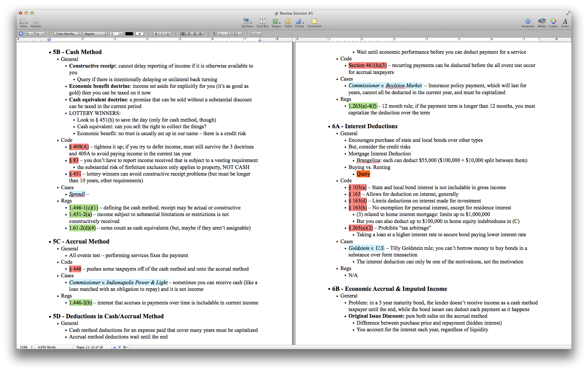
Task: Open the Outline mode from toolbar
Action: coord(36,23)
